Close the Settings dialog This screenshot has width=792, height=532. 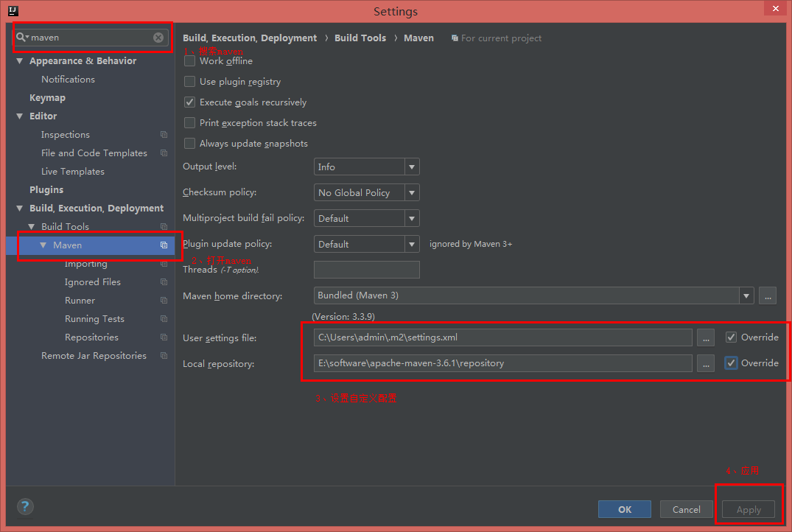pyautogui.click(x=775, y=8)
